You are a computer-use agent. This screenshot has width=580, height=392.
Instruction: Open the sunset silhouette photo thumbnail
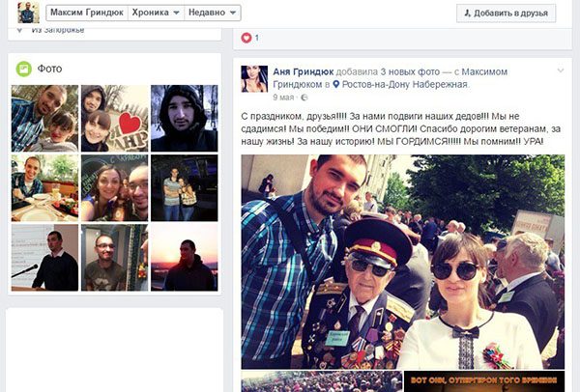coord(185,258)
